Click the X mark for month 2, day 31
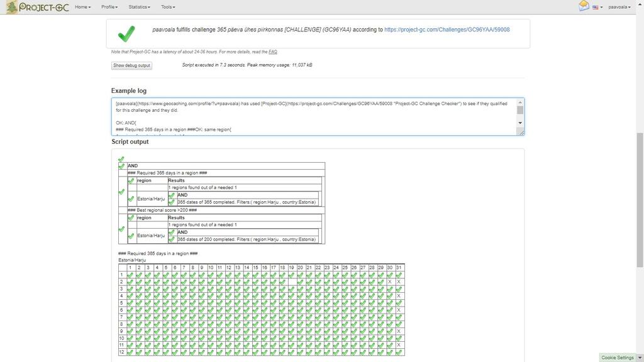644x362 pixels. point(399,282)
